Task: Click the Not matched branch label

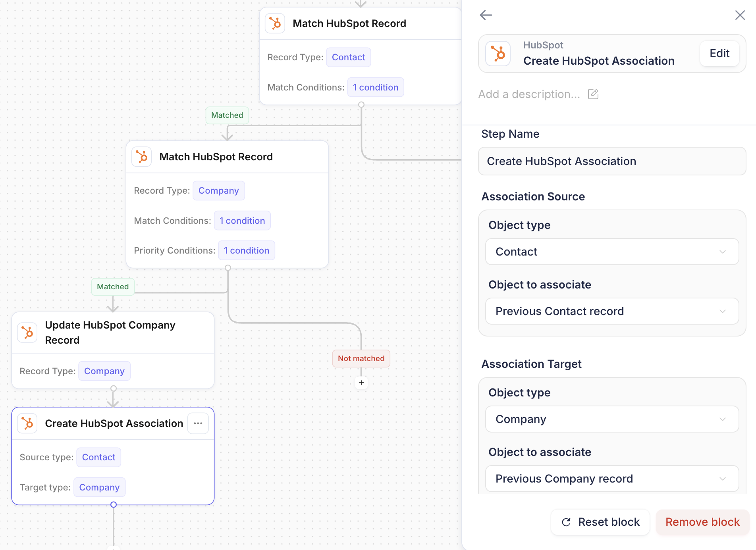Action: click(361, 358)
